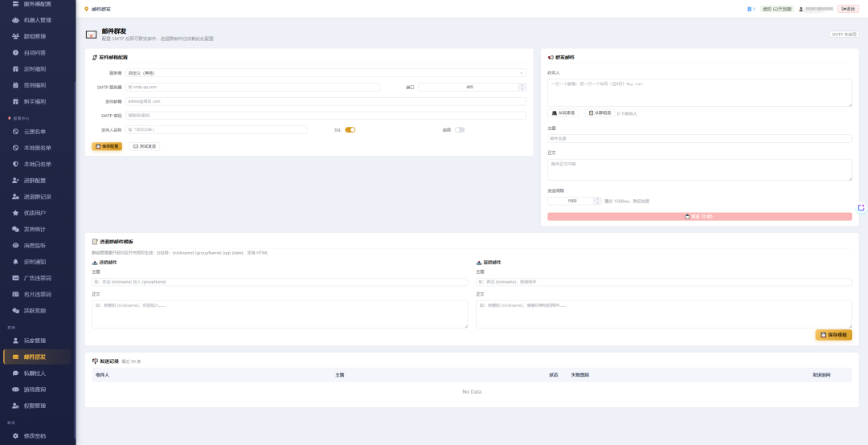Click the 进退群记录 user icon

coord(15,197)
